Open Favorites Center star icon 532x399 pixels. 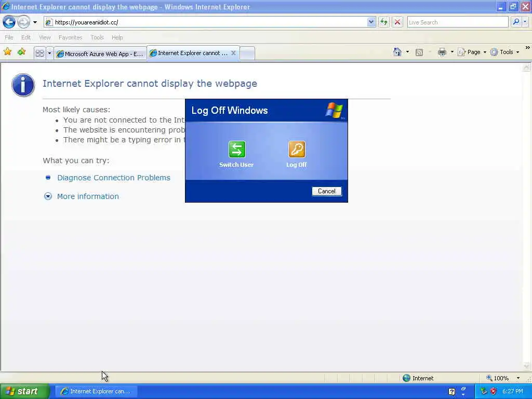point(7,52)
